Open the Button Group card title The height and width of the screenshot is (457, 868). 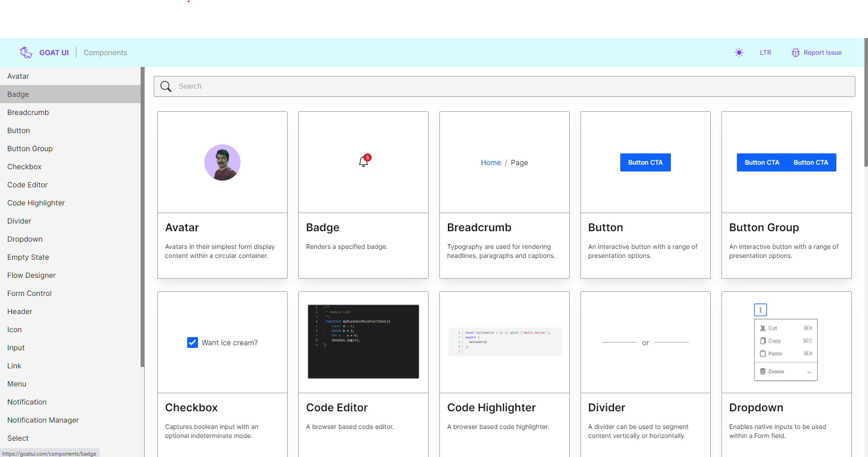(x=764, y=228)
